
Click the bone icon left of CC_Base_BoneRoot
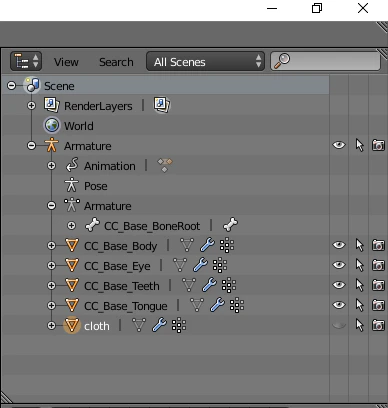click(x=92, y=225)
